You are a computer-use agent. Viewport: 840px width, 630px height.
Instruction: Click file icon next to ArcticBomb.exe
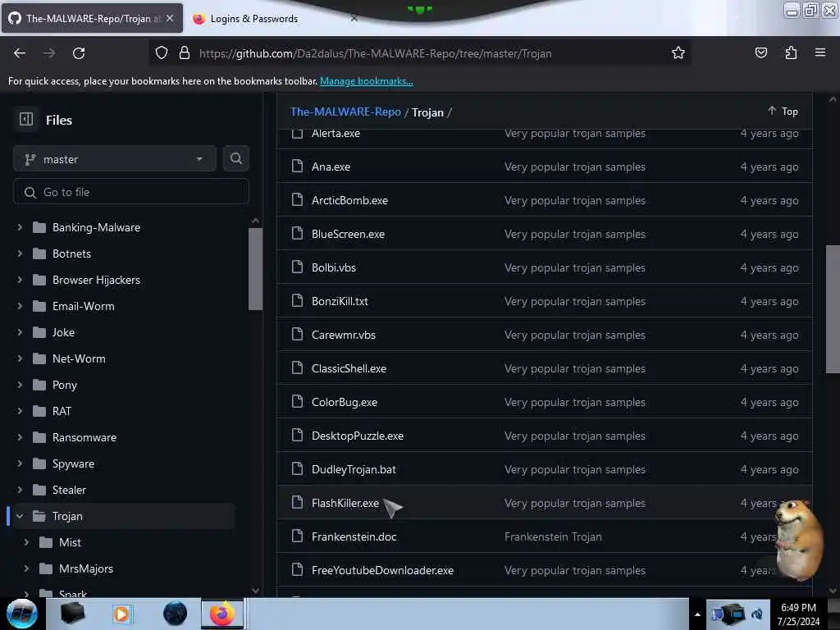(x=297, y=200)
